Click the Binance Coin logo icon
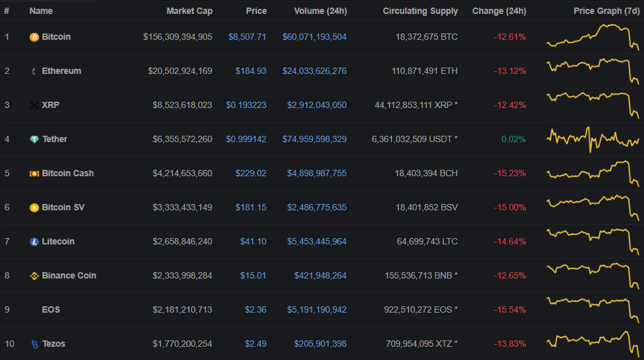Screen dimensions: 644x360 (x=34, y=276)
